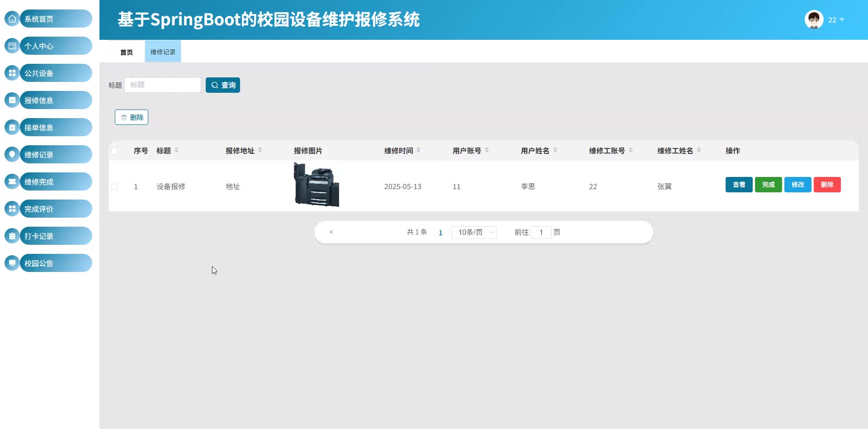Click the system title 基于SpringBoot的校园设备维护报修系统
Viewport: 868px width, 429px height.
click(x=269, y=19)
